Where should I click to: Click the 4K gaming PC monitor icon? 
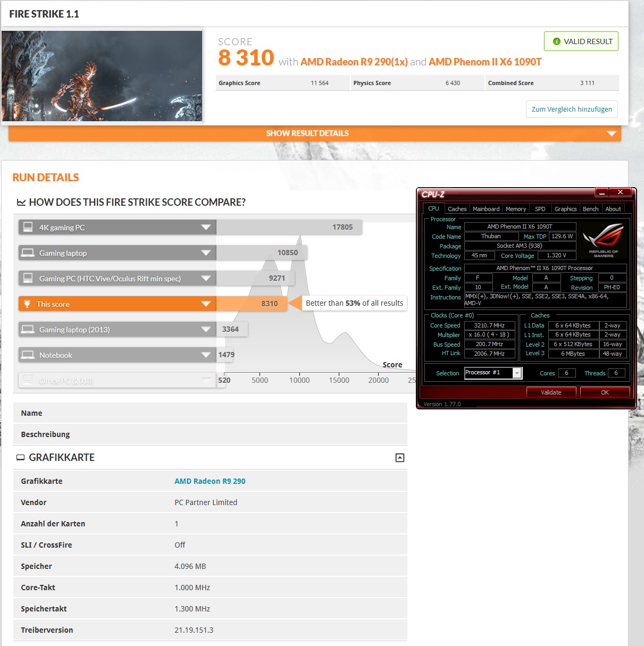point(28,227)
